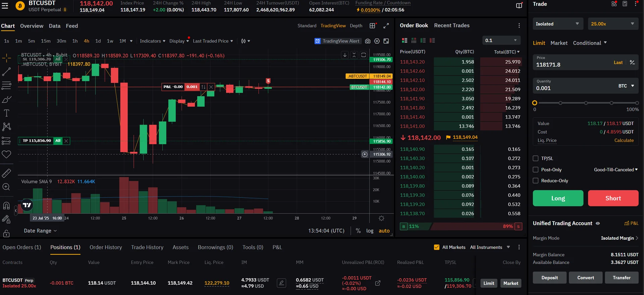Screen dimensions: 644x295
Task: Click the share P&L icon in position row
Action: pos(378,283)
